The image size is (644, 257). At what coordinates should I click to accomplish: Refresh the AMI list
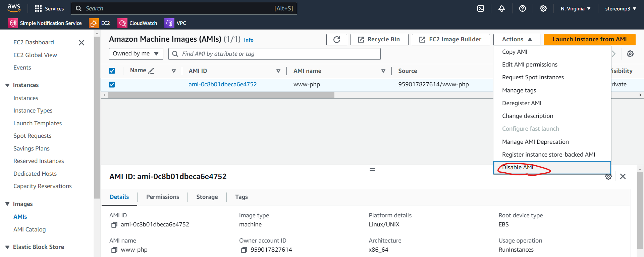pos(337,39)
